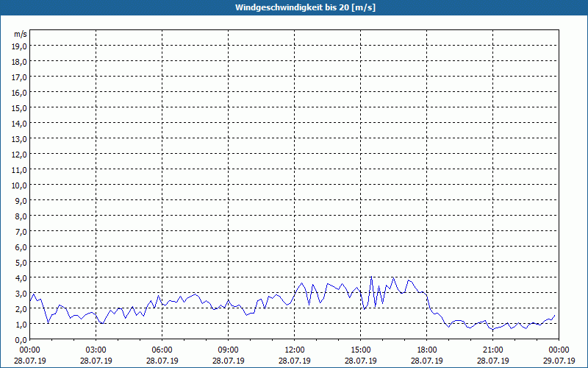Click the "1,0" y-axis label
The image size is (588, 368).
[21, 325]
